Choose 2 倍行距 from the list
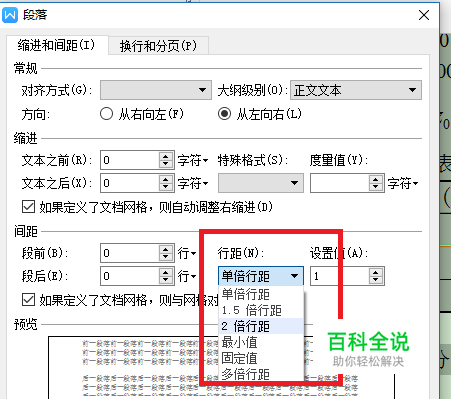451x399 pixels. pos(261,326)
